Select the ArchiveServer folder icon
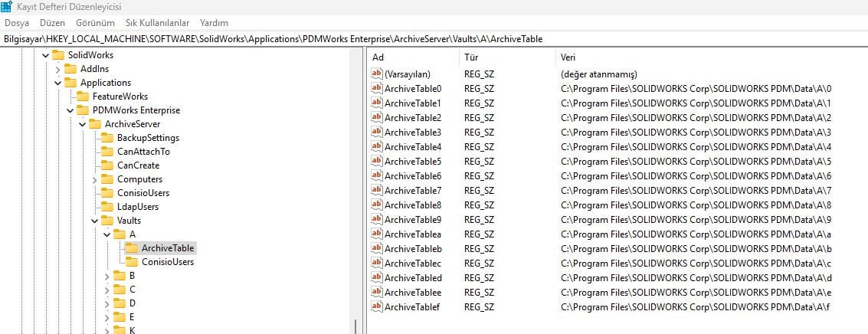The image size is (868, 334). [x=95, y=124]
